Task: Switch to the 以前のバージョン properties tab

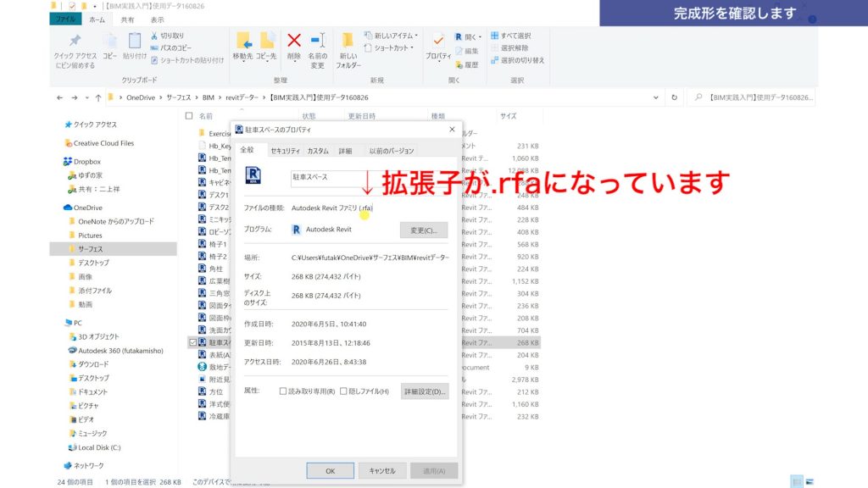Action: pos(392,150)
